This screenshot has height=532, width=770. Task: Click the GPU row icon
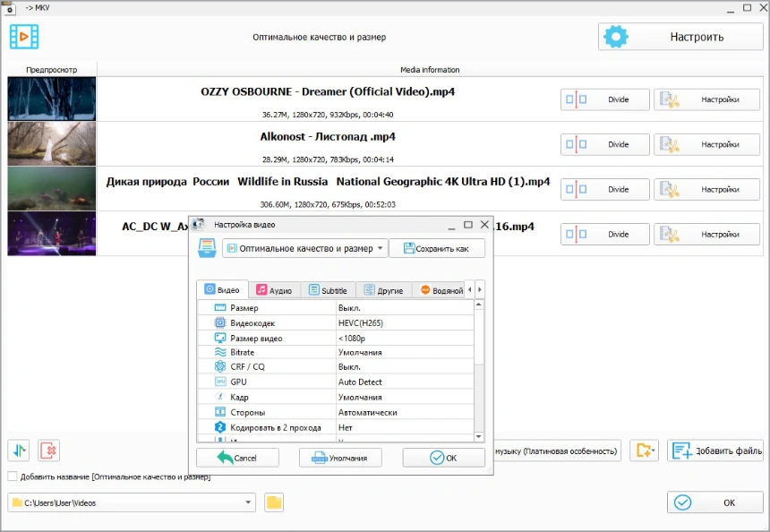pyautogui.click(x=220, y=382)
